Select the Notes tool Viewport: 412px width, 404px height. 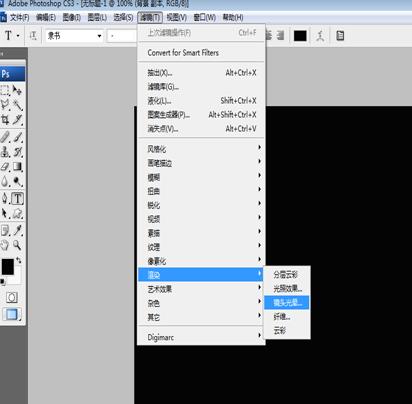[5, 230]
